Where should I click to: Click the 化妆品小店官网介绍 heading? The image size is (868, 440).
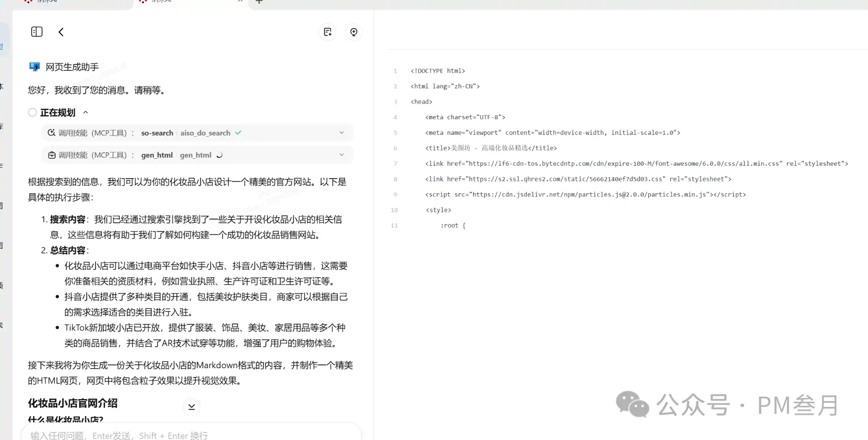(73, 403)
